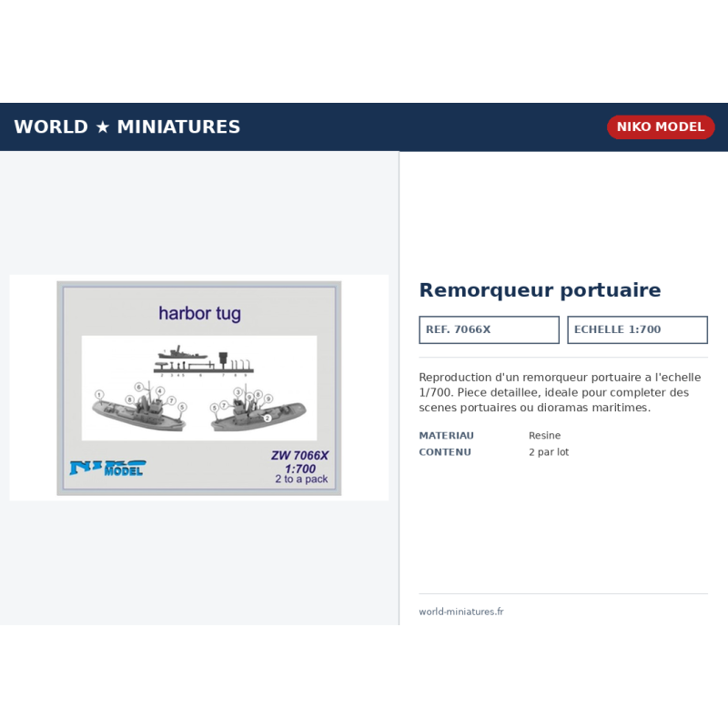The image size is (728, 728).
Task: Click the 2 par lot value
Action: [x=549, y=452]
